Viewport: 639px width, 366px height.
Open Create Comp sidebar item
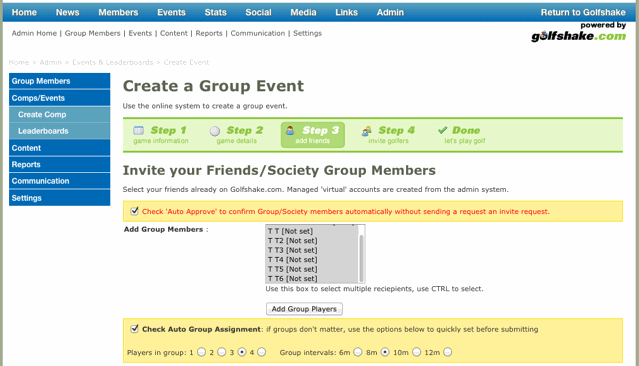59,115
